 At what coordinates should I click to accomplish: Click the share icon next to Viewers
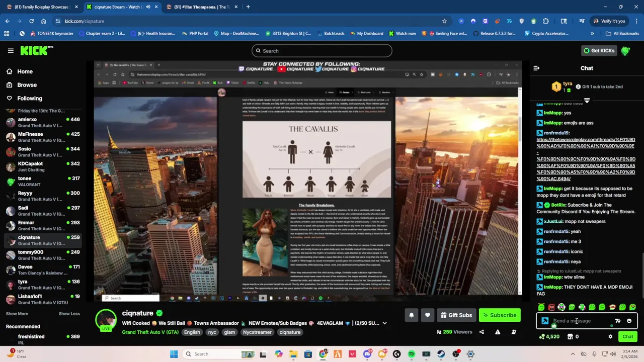click(481, 332)
